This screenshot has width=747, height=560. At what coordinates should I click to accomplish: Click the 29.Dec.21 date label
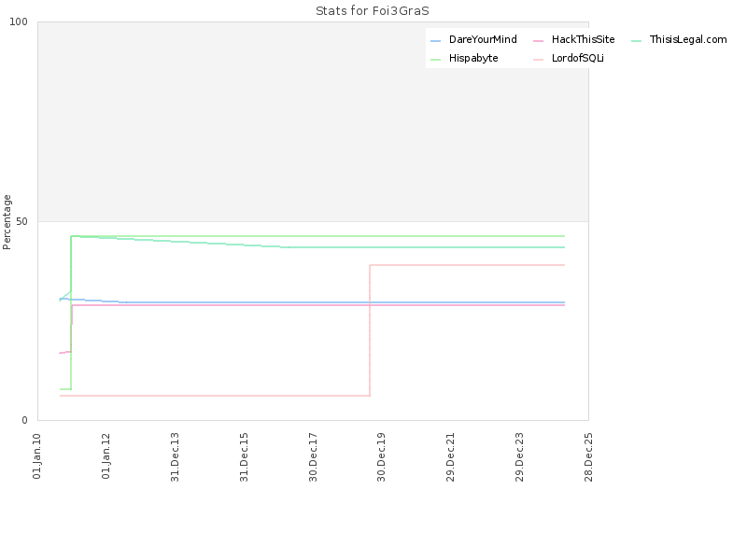[450, 457]
